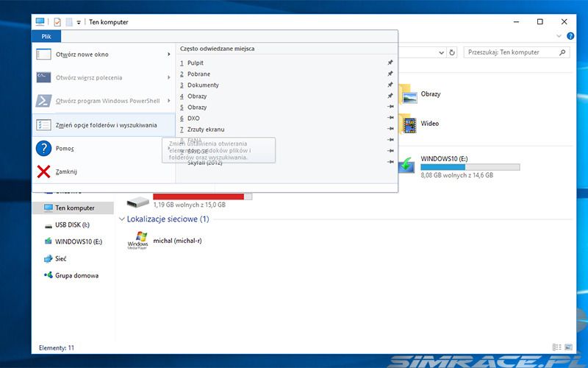
Task: Click the Plik ribbon tab
Action: point(46,36)
